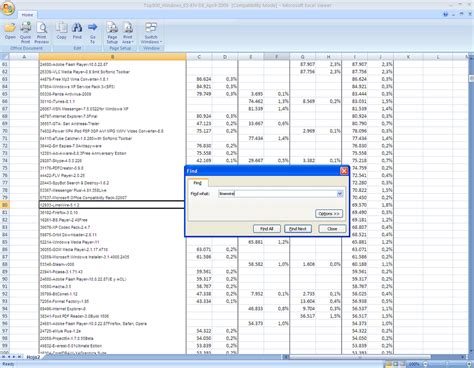Image resolution: width=474 pixels, height=368 pixels.
Task: Click the Firefox cell in row 81
Action: [x=112, y=212]
